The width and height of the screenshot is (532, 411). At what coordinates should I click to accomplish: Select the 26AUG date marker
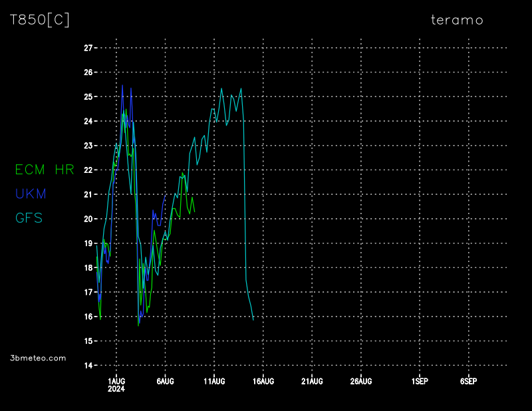360,381
